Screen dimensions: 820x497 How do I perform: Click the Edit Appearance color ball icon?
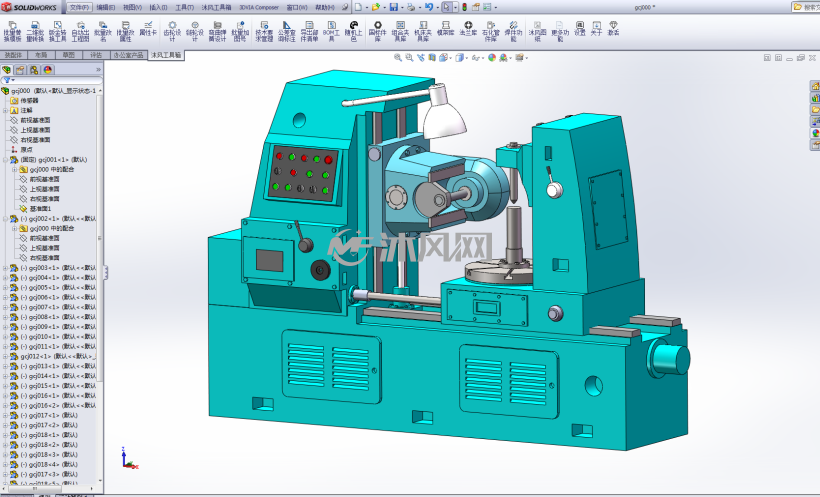point(492,58)
